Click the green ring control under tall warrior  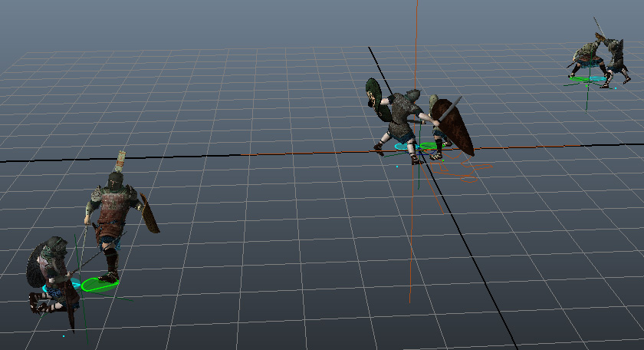(100, 284)
